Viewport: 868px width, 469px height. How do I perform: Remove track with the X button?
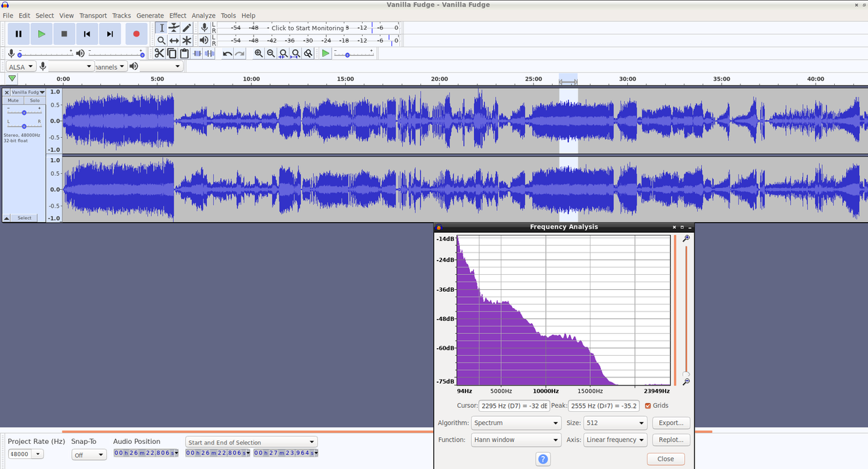click(7, 92)
